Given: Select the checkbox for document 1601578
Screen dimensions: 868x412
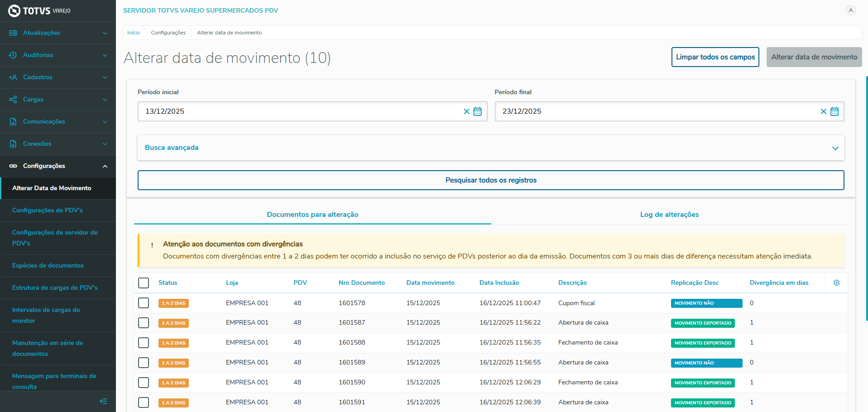Looking at the screenshot, I should pyautogui.click(x=144, y=302).
